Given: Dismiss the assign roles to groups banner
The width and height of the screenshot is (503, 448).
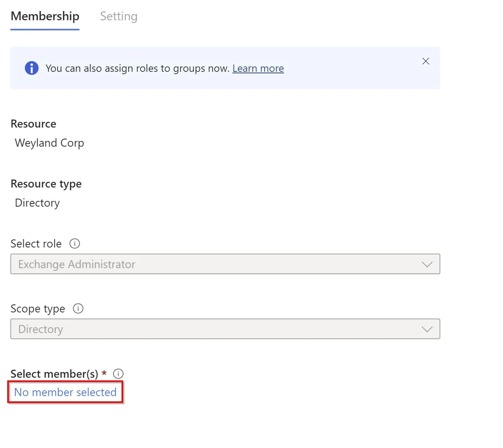Looking at the screenshot, I should (x=425, y=61).
